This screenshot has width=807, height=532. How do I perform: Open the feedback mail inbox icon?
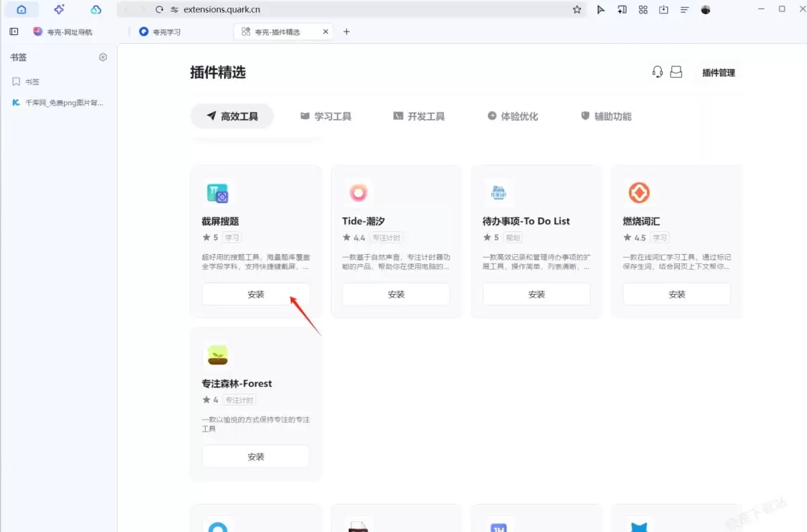pyautogui.click(x=677, y=72)
